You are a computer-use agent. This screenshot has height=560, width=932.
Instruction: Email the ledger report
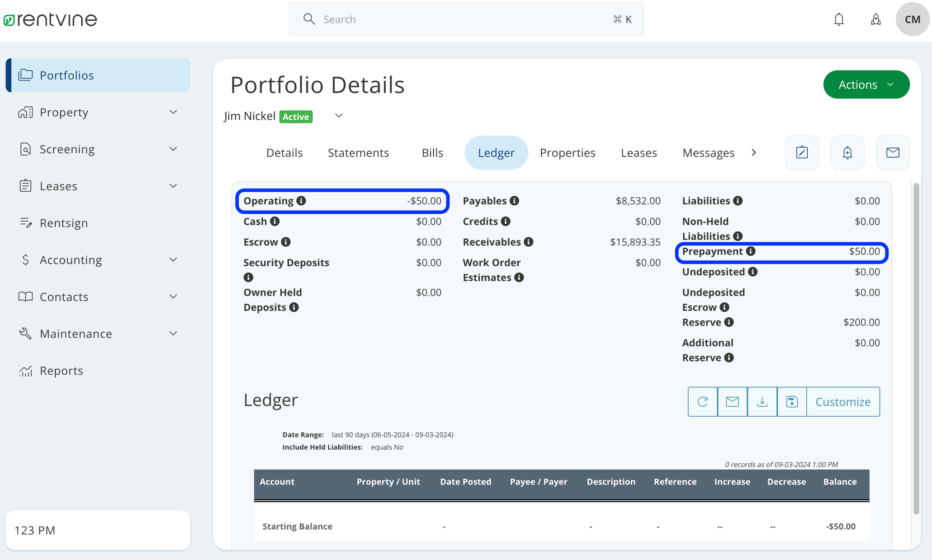732,401
